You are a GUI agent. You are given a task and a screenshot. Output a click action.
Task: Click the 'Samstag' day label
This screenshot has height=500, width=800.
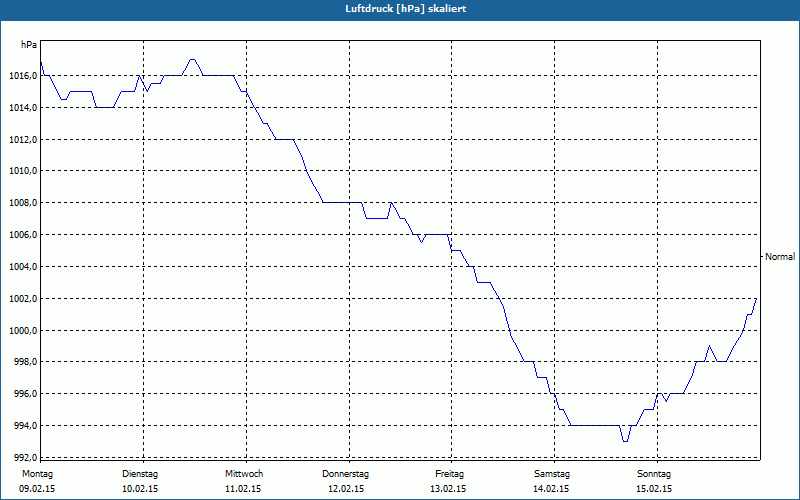552,474
